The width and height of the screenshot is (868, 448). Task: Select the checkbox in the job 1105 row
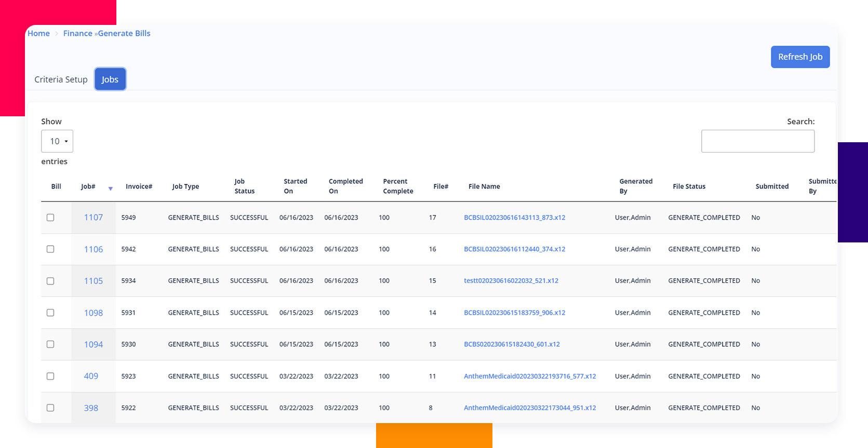(50, 281)
